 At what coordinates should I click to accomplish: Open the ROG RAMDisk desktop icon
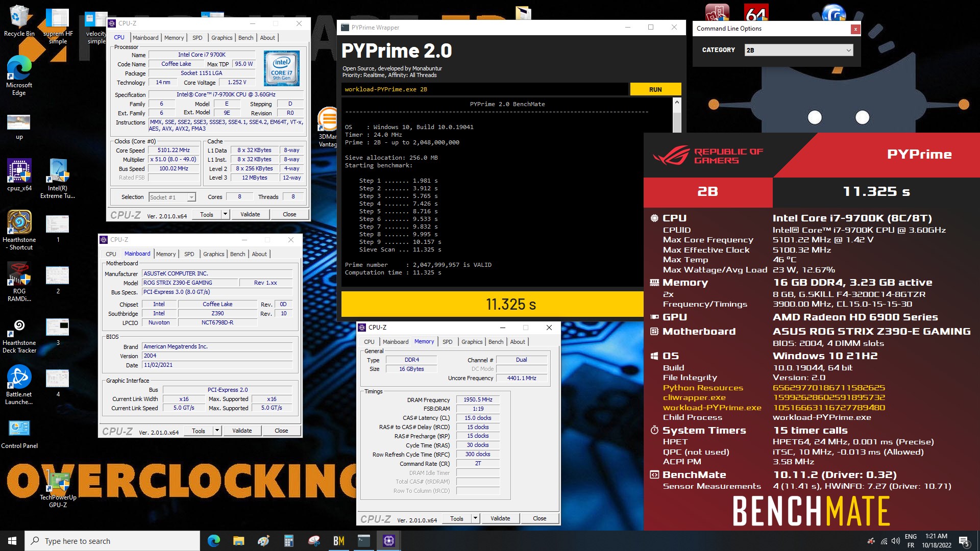pyautogui.click(x=19, y=282)
